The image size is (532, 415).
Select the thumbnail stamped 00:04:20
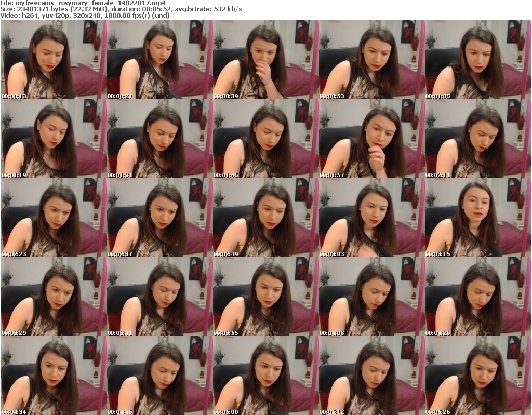477,297
